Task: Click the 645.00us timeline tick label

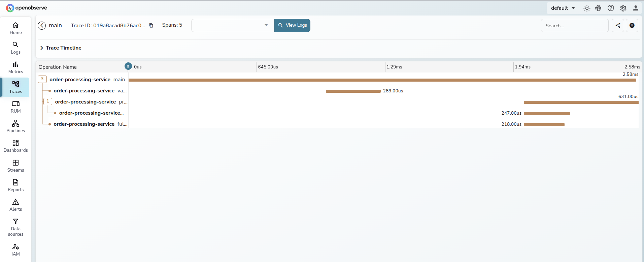Action: click(x=268, y=67)
